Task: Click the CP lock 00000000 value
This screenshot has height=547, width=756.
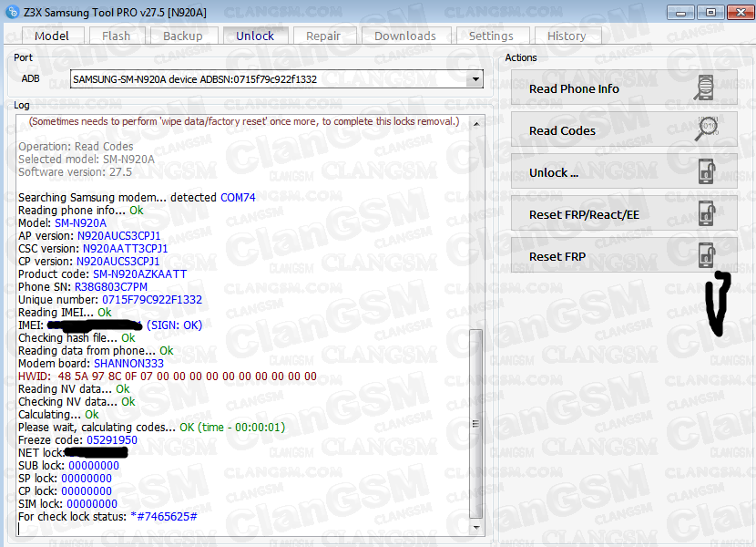Action: [x=87, y=491]
